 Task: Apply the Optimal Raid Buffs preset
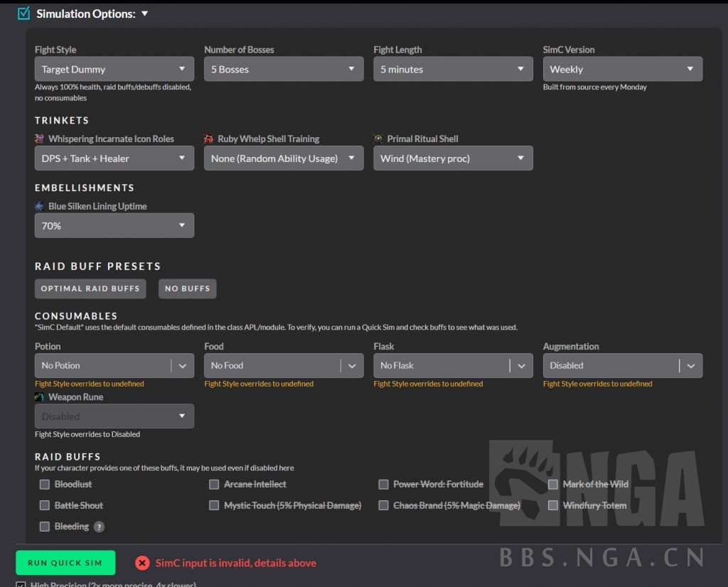coord(90,289)
